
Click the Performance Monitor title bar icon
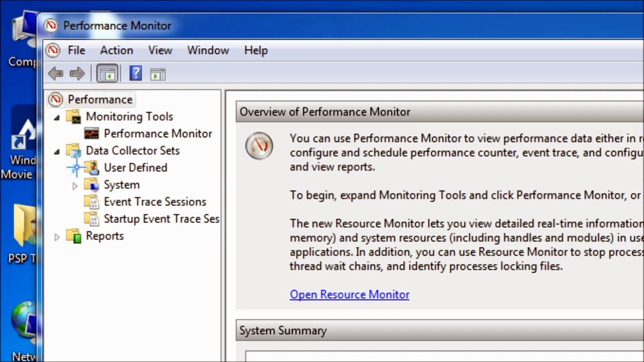pos(50,26)
